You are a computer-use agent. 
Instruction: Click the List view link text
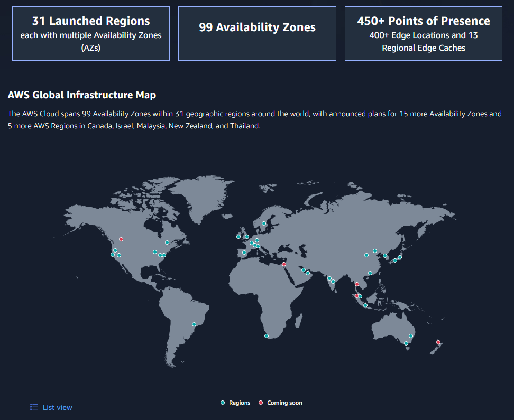tap(57, 407)
